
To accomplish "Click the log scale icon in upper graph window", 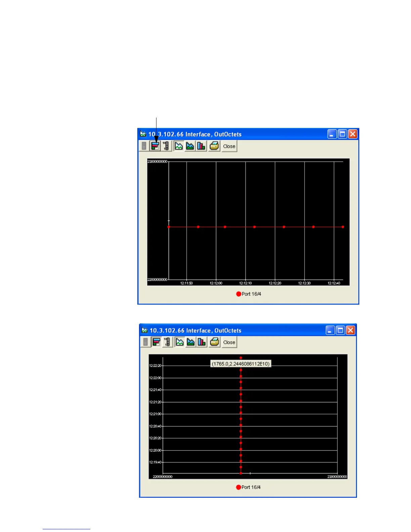I will point(166,146).
